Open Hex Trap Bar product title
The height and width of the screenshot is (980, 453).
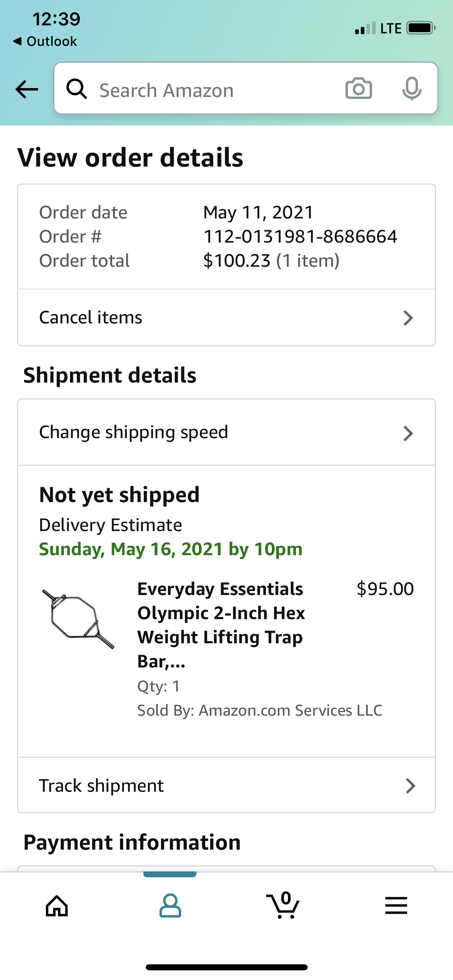[221, 625]
